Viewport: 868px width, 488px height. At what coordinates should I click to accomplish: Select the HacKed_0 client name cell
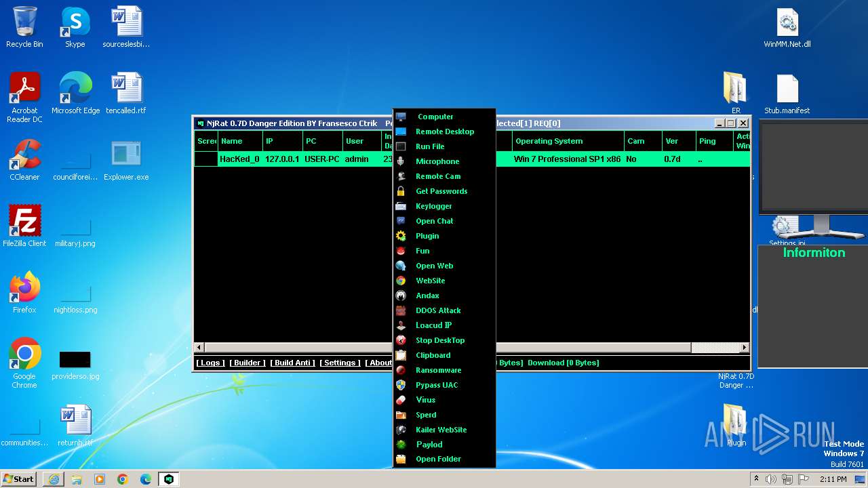pos(239,159)
